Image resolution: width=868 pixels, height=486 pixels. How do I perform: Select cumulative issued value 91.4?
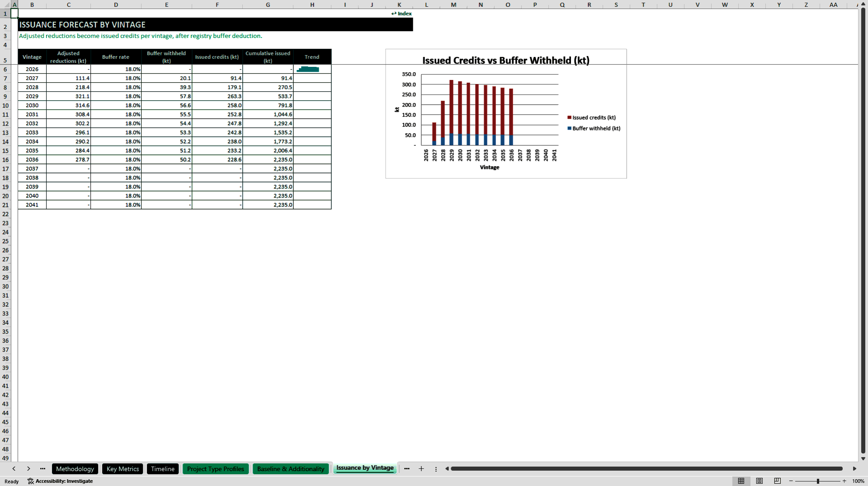pyautogui.click(x=268, y=78)
